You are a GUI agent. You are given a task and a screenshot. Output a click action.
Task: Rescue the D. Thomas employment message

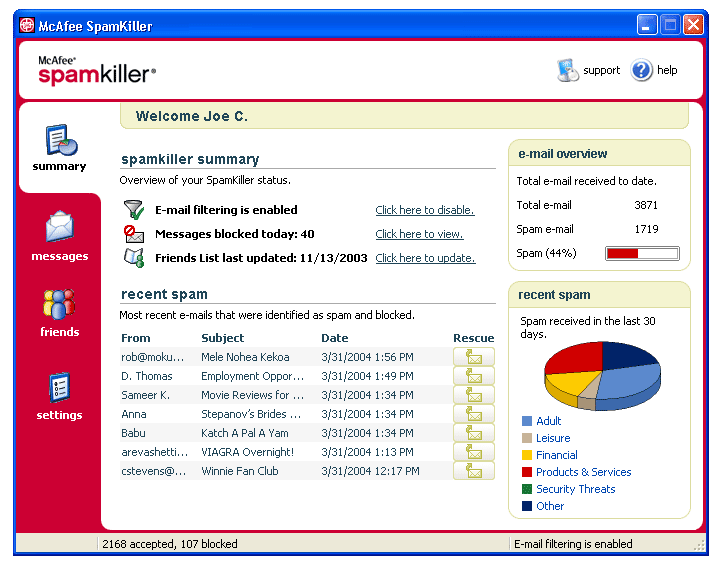click(x=474, y=376)
